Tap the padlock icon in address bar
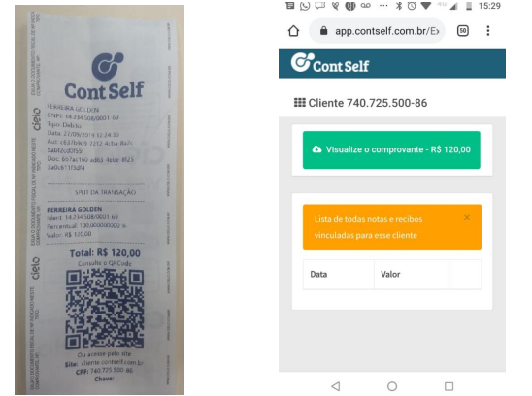The image size is (532, 396). coord(323,31)
